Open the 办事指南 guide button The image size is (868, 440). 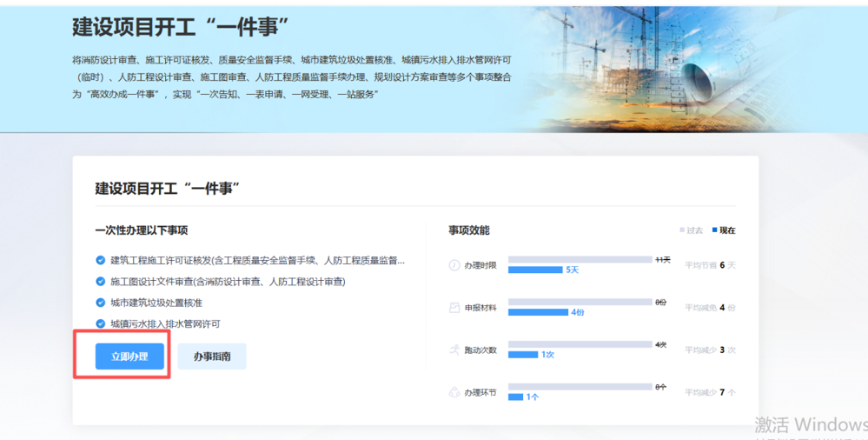click(x=212, y=357)
